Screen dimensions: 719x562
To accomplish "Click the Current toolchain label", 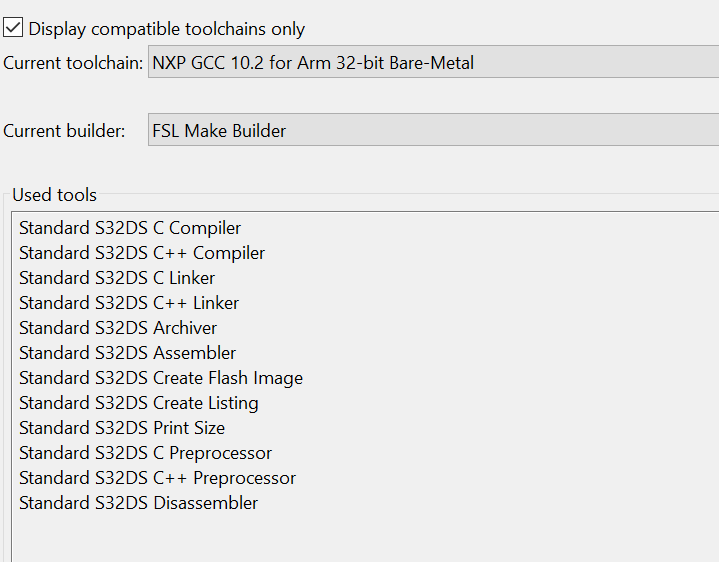I will click(x=72, y=63).
